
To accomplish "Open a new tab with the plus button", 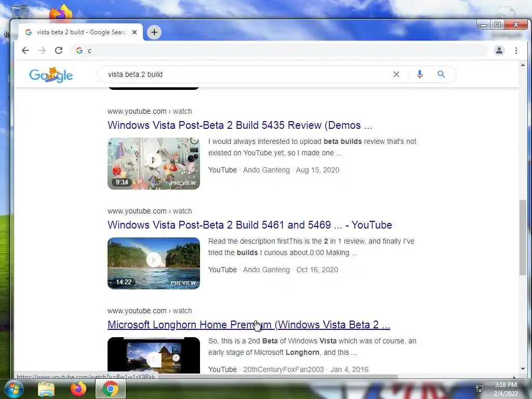I will [154, 32].
